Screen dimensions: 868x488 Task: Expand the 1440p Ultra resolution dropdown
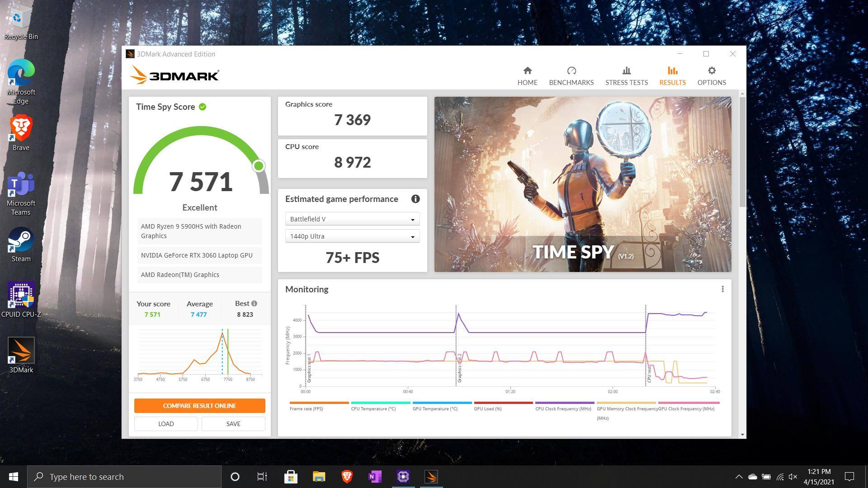pos(352,236)
